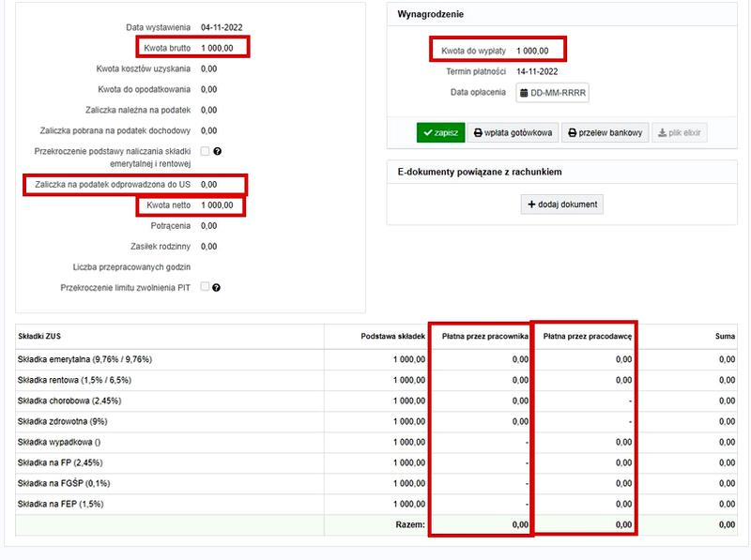Click help icon beside składki emerytalnej checkbox
751x560 pixels.
coord(218,151)
